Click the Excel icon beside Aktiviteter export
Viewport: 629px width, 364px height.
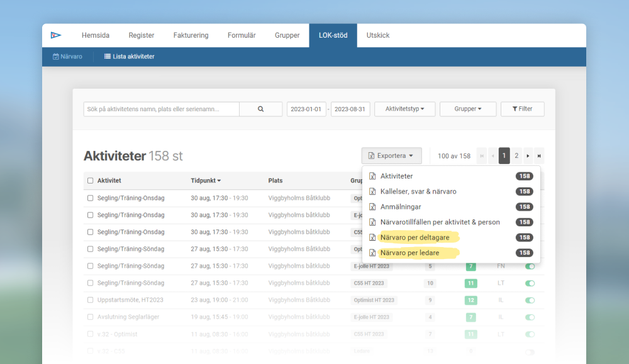coord(372,176)
